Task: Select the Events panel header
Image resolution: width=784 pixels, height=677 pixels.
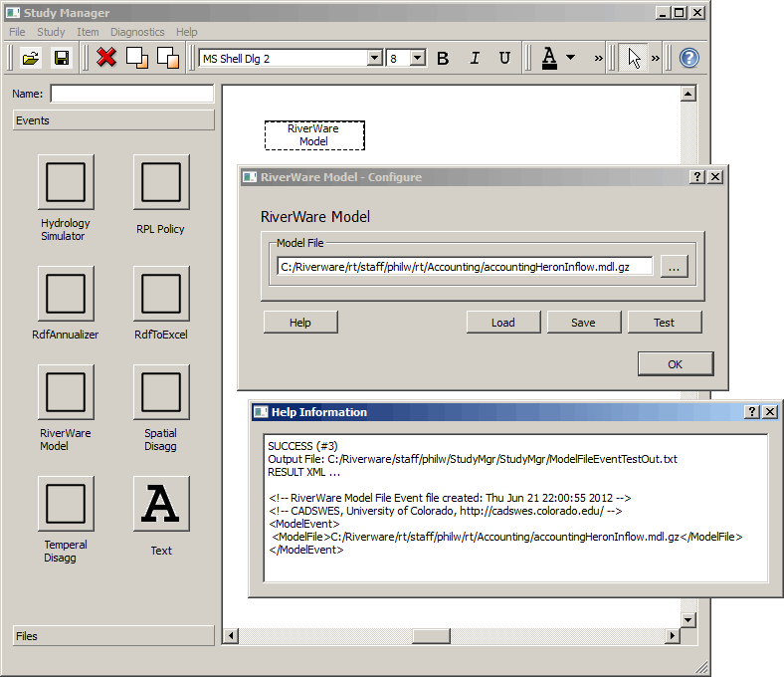Action: pos(113,120)
